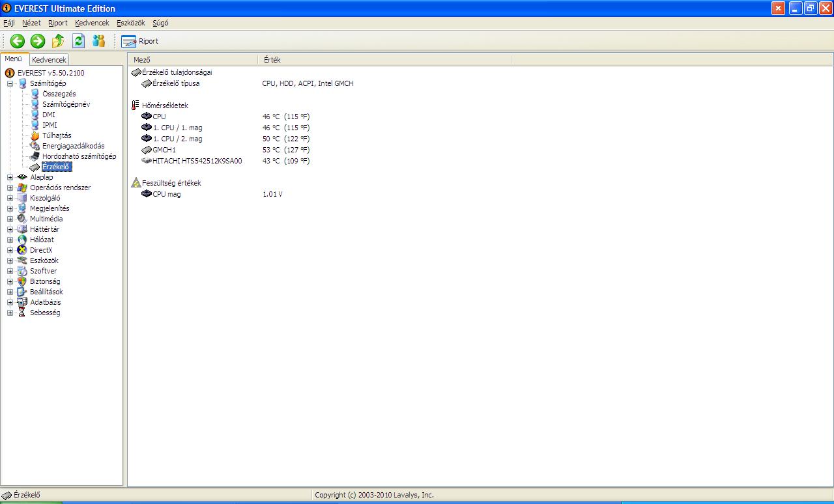Expand the Operációs rendszer tree node

click(x=10, y=188)
